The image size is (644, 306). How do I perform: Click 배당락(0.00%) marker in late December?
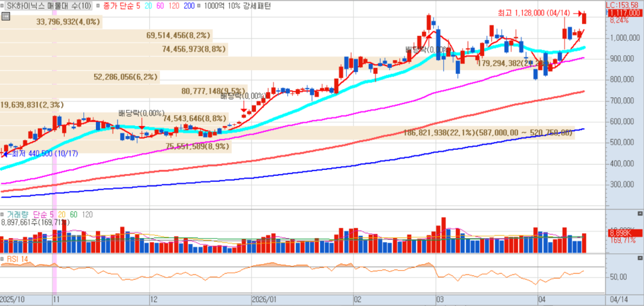coord(243,97)
